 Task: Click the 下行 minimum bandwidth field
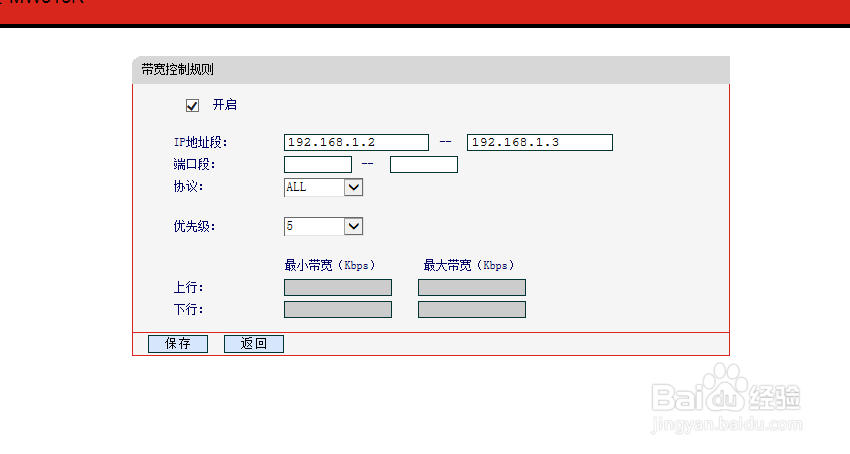[338, 310]
